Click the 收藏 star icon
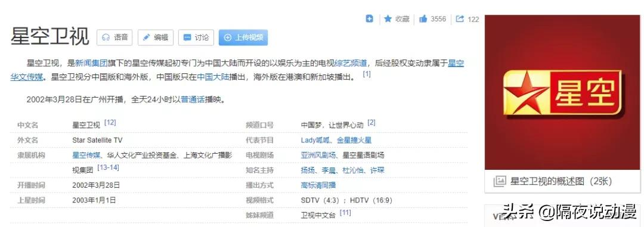The width and height of the screenshot is (644, 227). 388,19
